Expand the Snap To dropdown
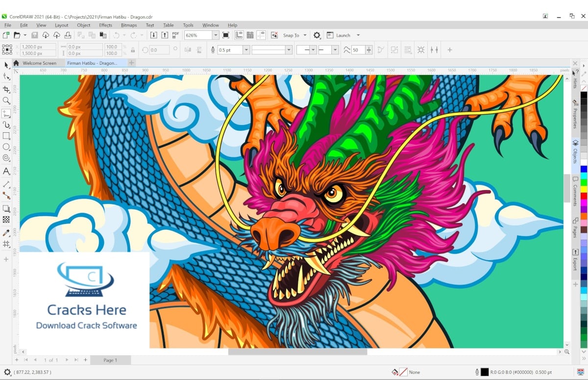588x392 pixels. 305,35
